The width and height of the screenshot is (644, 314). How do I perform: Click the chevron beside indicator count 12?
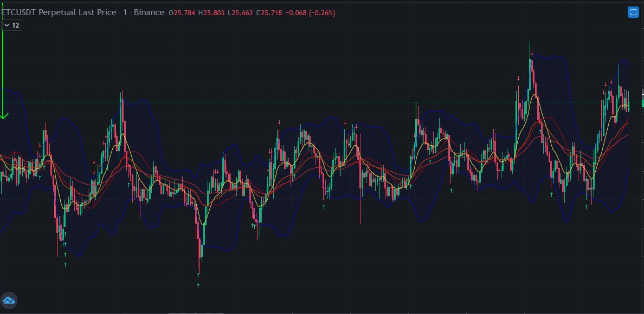coord(7,25)
